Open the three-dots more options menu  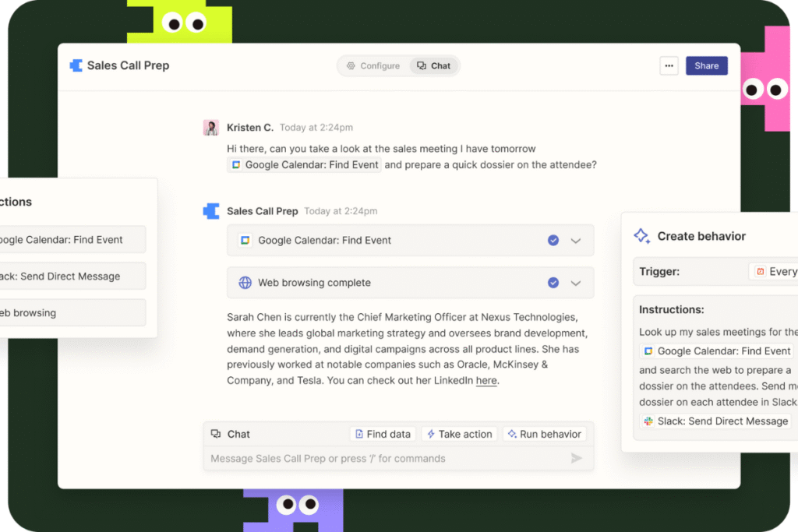click(x=669, y=65)
